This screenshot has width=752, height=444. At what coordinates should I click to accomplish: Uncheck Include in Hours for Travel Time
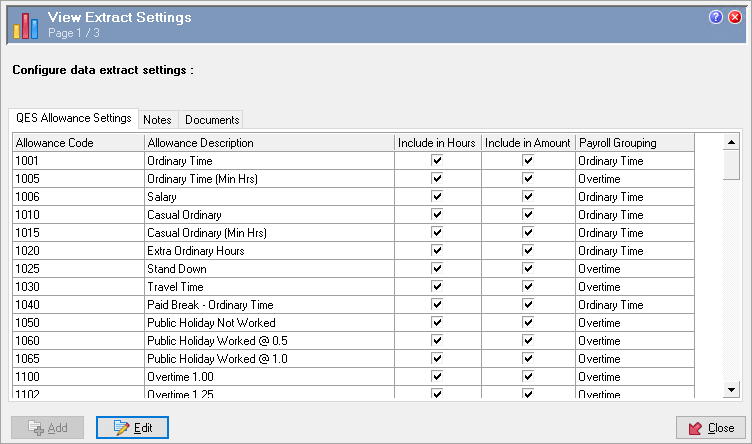pos(437,287)
